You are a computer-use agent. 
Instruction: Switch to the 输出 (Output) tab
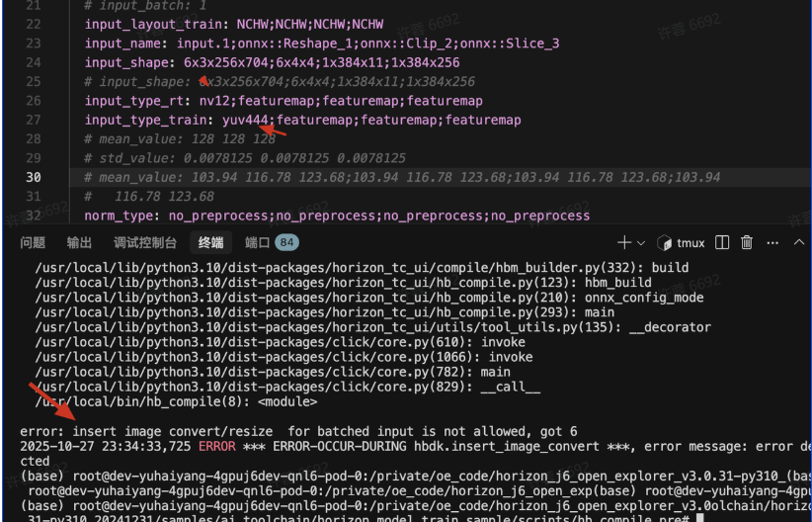coord(79,242)
